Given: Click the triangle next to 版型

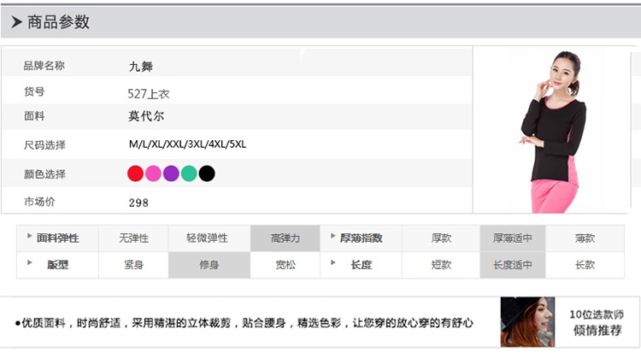Looking at the screenshot, I should 30,263.
